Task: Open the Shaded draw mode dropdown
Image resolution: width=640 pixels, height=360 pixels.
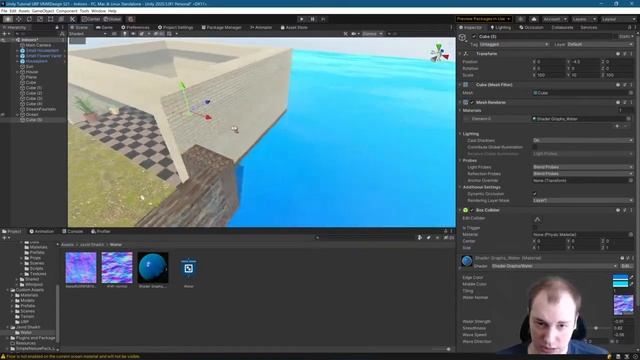Action: click(88, 34)
